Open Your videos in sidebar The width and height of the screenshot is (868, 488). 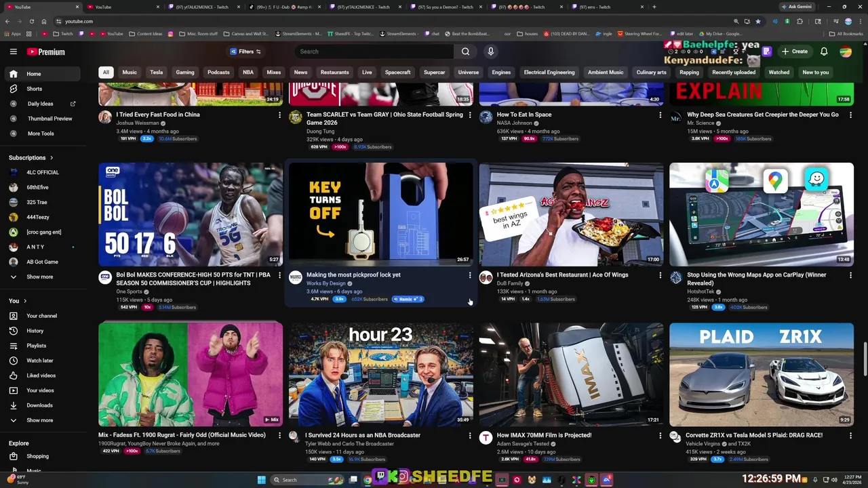click(40, 390)
